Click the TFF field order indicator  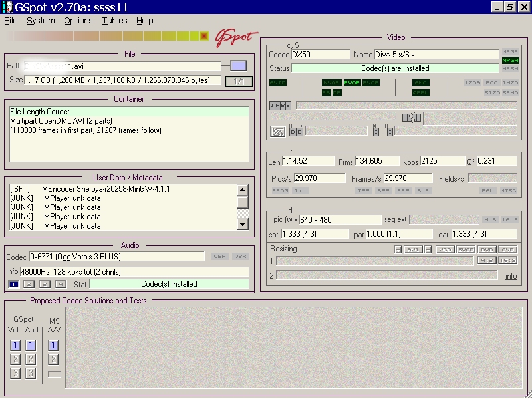coord(363,191)
